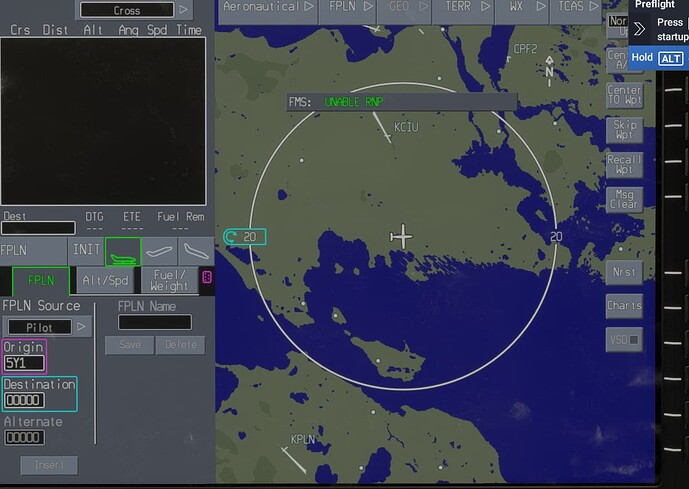Select the ground/takeoff flight phase icon

123,251
